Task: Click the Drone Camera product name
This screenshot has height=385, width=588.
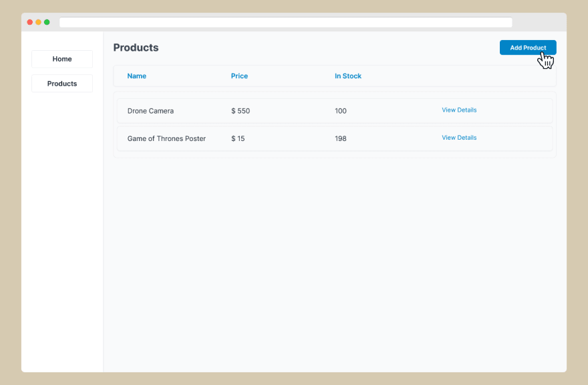Action: 150,111
